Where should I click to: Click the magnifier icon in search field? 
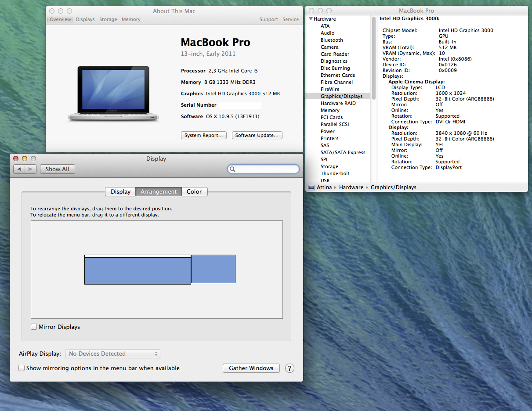[232, 169]
